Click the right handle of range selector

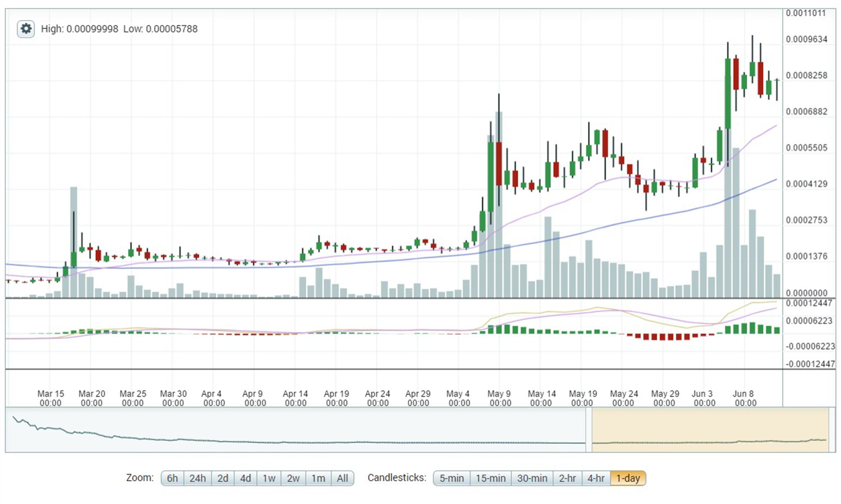(x=832, y=430)
